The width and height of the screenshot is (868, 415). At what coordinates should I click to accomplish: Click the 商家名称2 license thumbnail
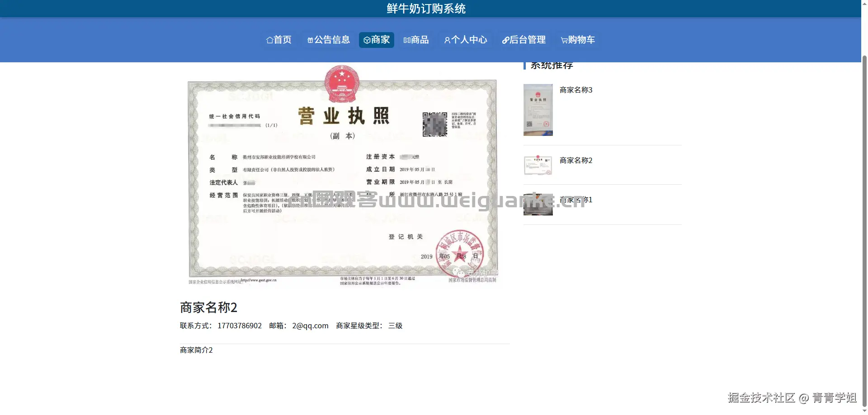click(x=538, y=165)
